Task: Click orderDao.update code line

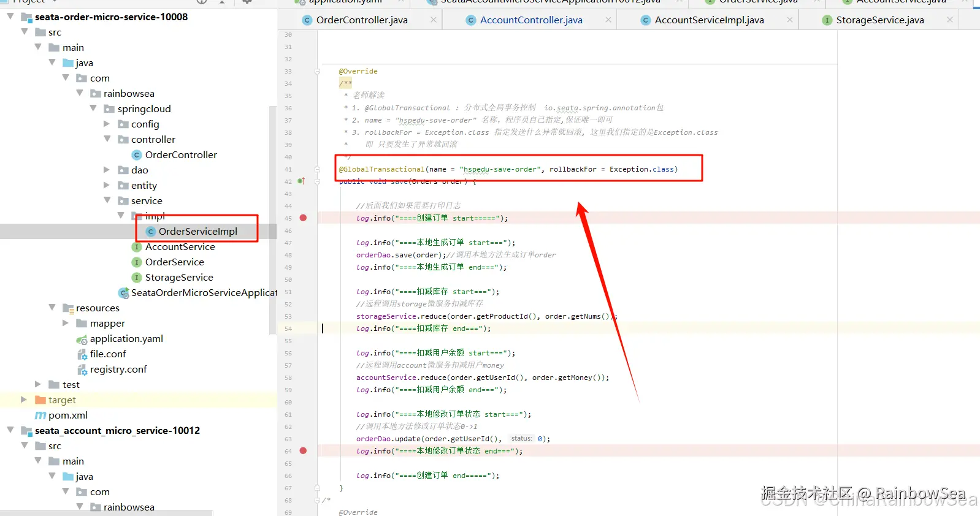Action: point(453,439)
